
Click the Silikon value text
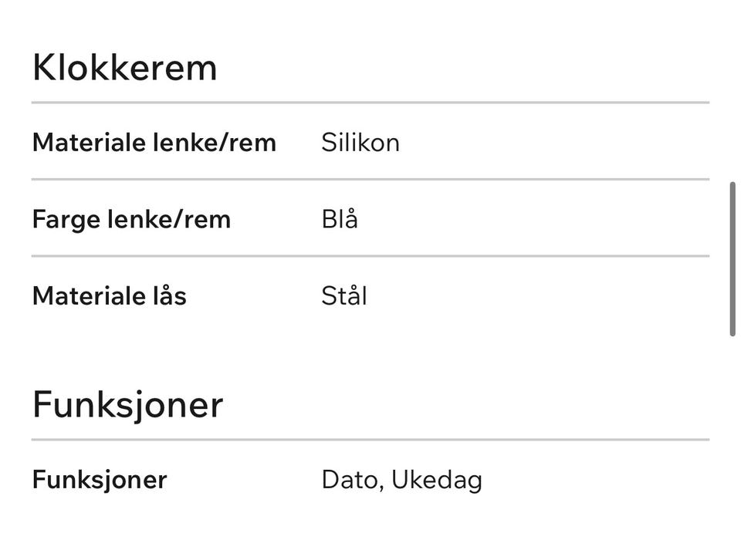coord(360,142)
